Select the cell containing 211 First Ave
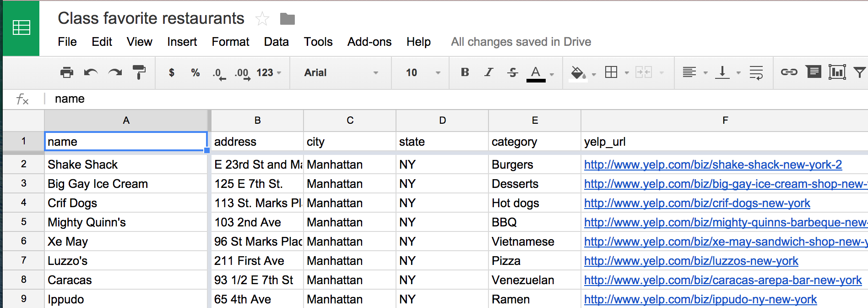The width and height of the screenshot is (868, 308). click(257, 261)
